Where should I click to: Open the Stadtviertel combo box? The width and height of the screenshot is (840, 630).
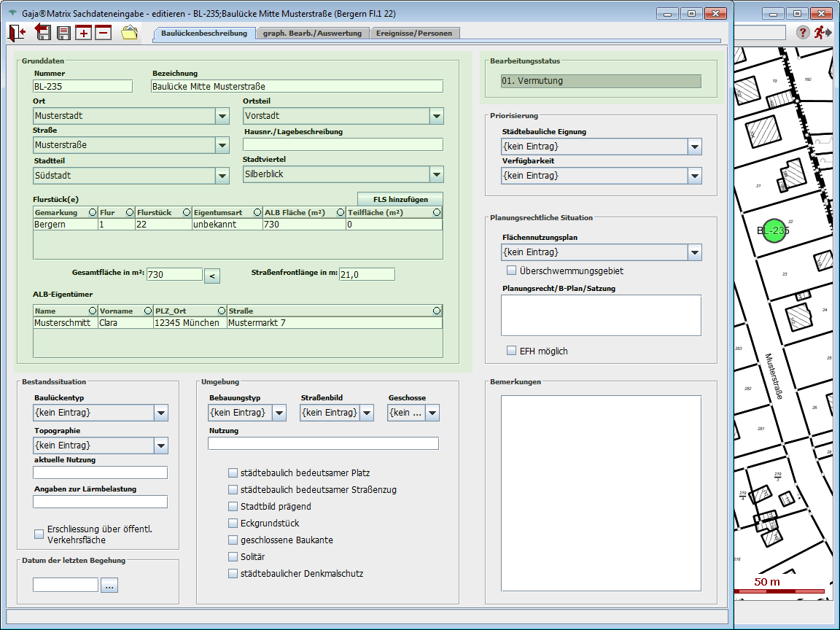pyautogui.click(x=436, y=174)
